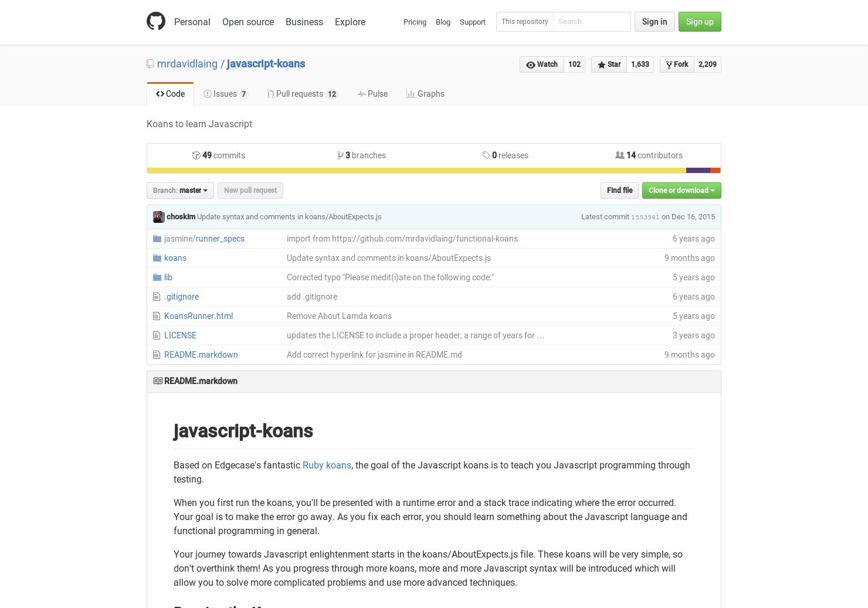Open the Pulse section via the graph icon
Viewport: 868px width, 608px height.
(362, 94)
